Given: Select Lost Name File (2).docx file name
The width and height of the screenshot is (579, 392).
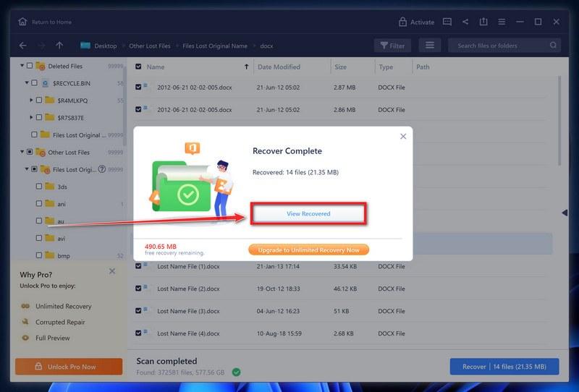Looking at the screenshot, I should point(188,289).
